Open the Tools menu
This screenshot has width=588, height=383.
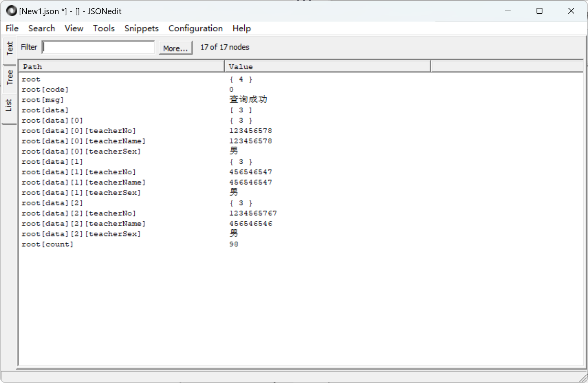point(104,28)
